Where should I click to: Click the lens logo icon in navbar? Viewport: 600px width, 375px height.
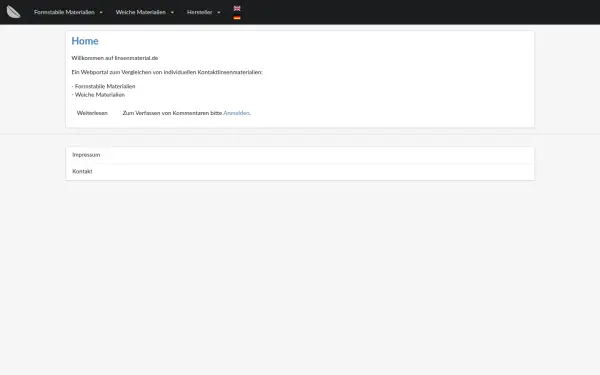[x=13, y=12]
